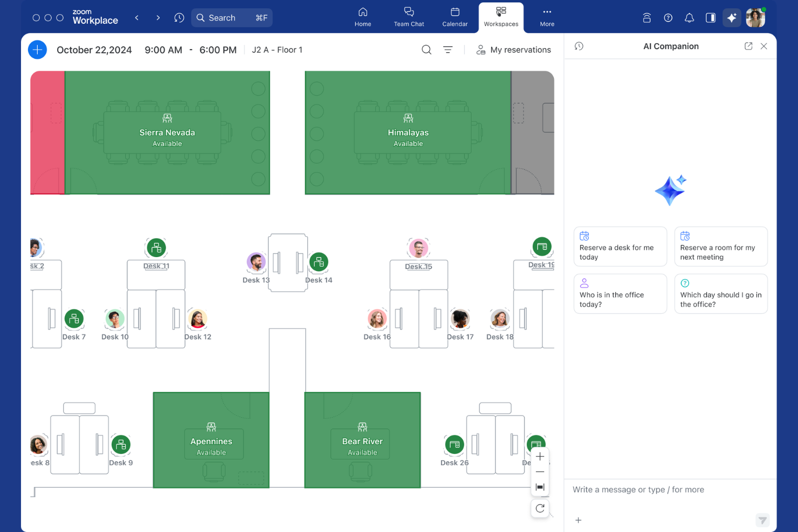Click the Search field in the top bar
The image size is (798, 532).
(232, 18)
